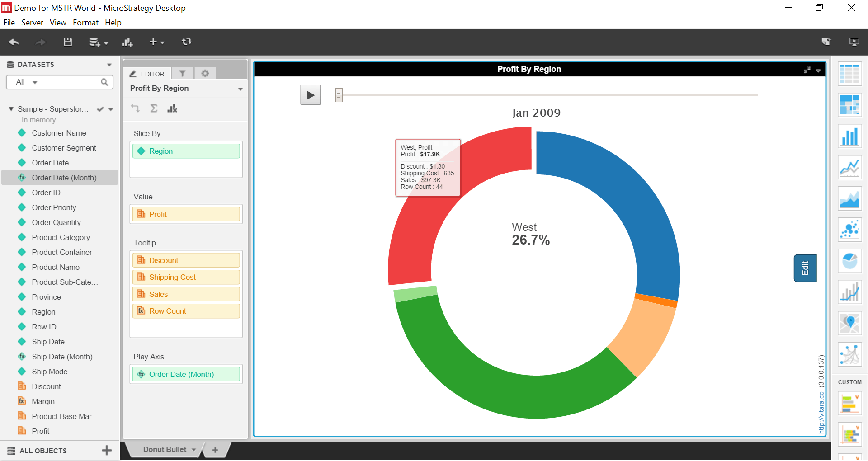Open the Add Visualization toolbar icon

[x=127, y=42]
